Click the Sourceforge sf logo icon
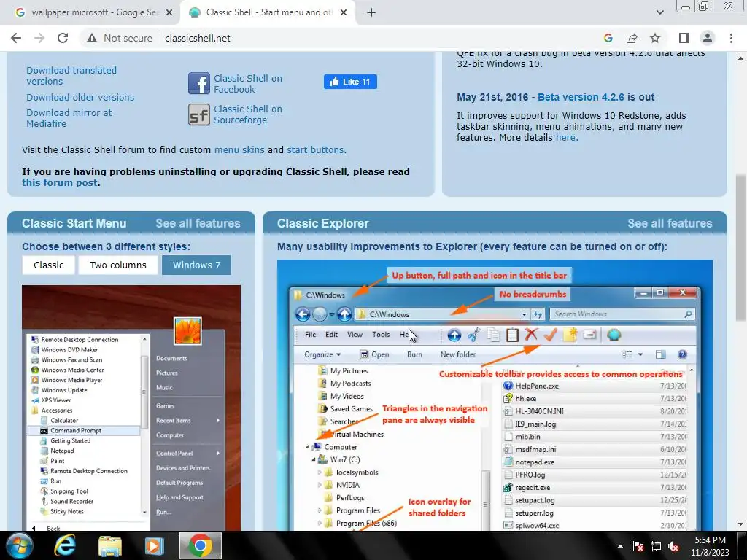The image size is (747, 560). point(199,114)
